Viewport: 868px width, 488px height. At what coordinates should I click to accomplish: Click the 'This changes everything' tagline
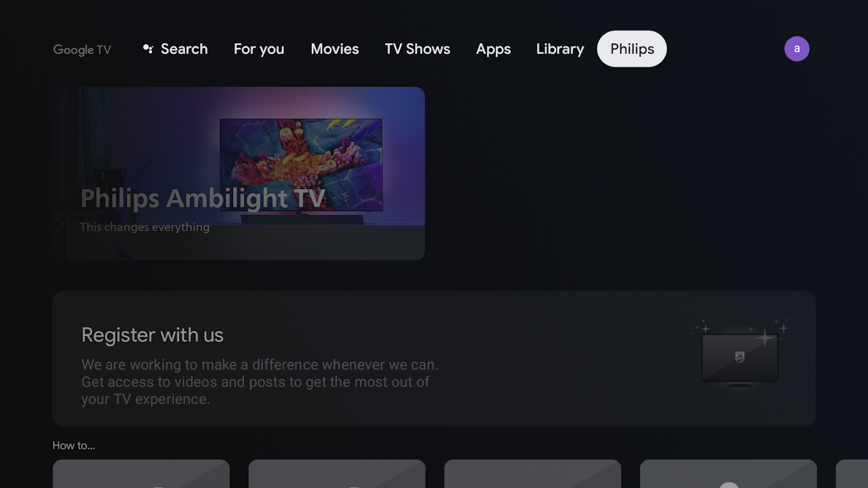pyautogui.click(x=145, y=227)
